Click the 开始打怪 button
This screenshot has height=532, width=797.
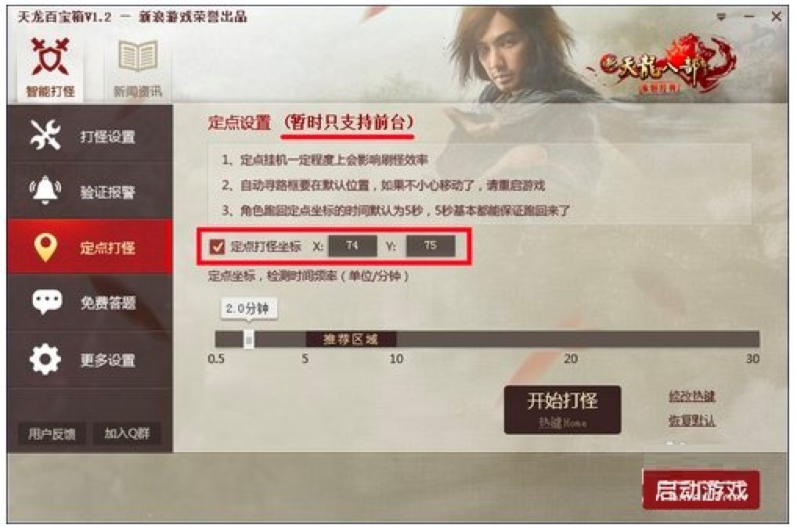click(562, 409)
